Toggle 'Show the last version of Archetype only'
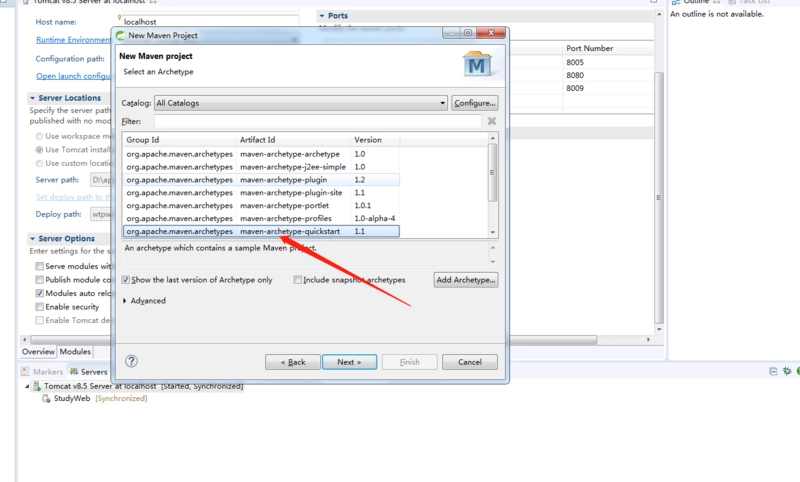Viewport: 800px width, 482px height. (126, 280)
